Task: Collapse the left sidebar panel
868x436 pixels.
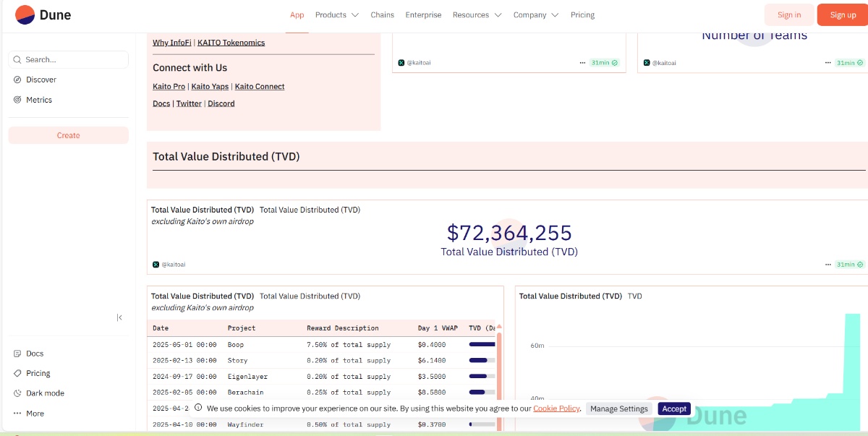Action: 119,317
